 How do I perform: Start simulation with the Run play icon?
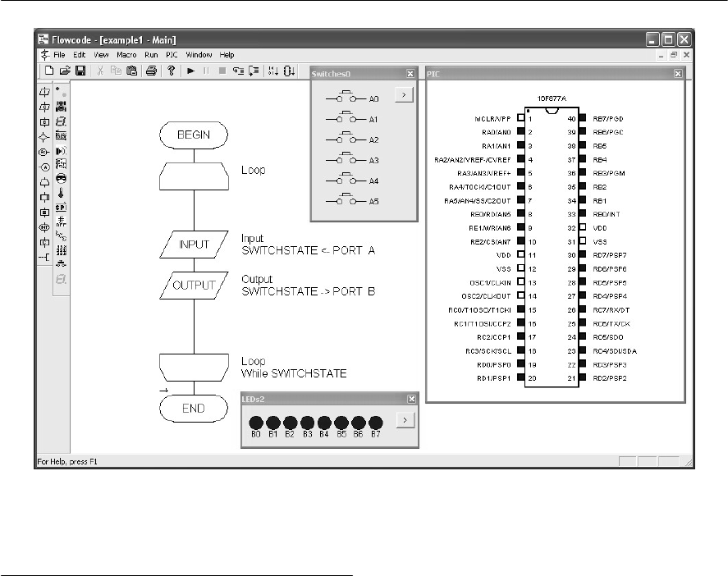coord(190,71)
